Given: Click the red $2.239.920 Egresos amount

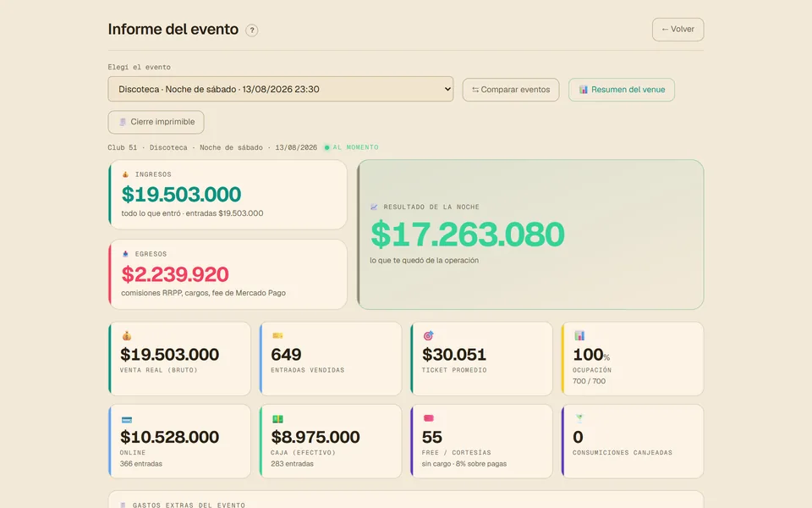Looking at the screenshot, I should [x=175, y=274].
